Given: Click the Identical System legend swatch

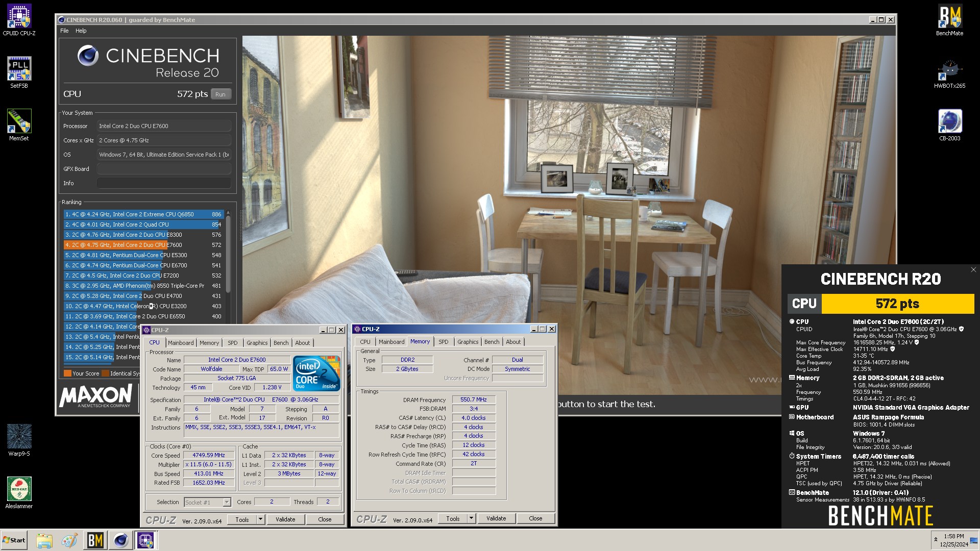Looking at the screenshot, I should point(105,373).
